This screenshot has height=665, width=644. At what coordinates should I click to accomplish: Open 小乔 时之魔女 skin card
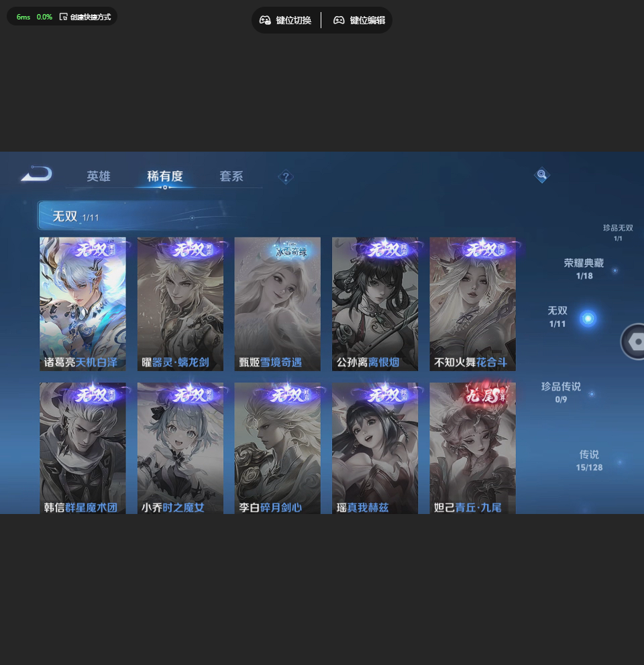click(180, 448)
